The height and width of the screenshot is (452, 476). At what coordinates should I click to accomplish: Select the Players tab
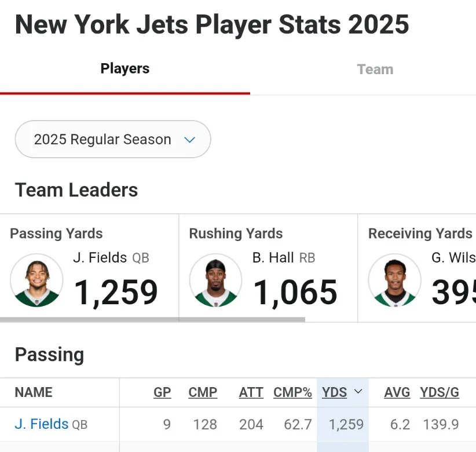click(x=125, y=68)
